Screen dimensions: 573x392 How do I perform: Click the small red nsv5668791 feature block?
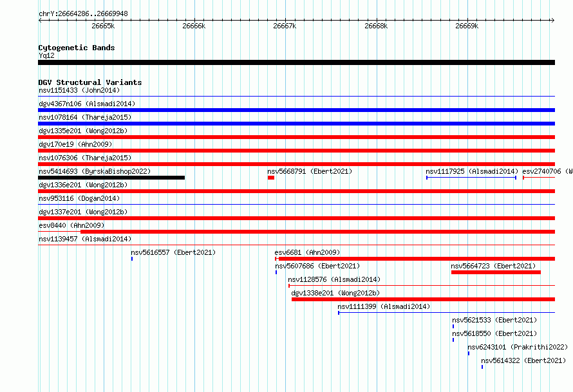point(271,178)
